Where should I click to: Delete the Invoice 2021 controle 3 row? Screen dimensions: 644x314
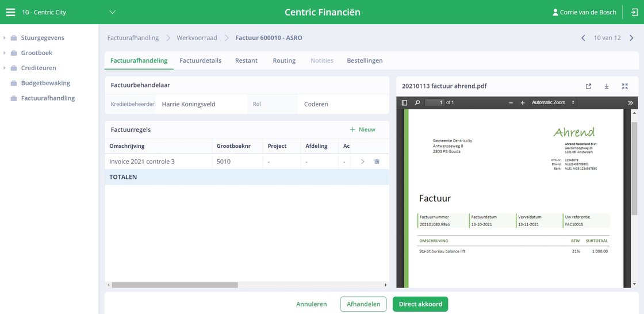(x=377, y=162)
